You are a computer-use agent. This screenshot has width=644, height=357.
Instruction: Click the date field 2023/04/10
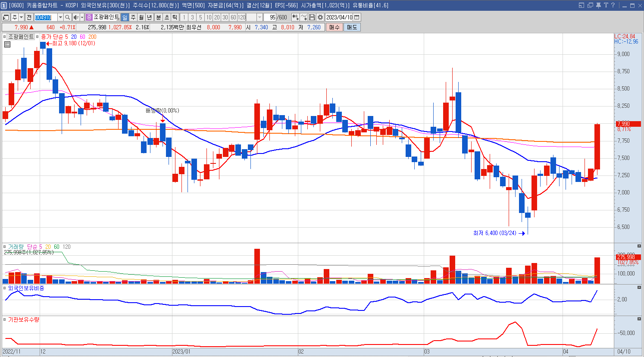pyautogui.click(x=339, y=17)
